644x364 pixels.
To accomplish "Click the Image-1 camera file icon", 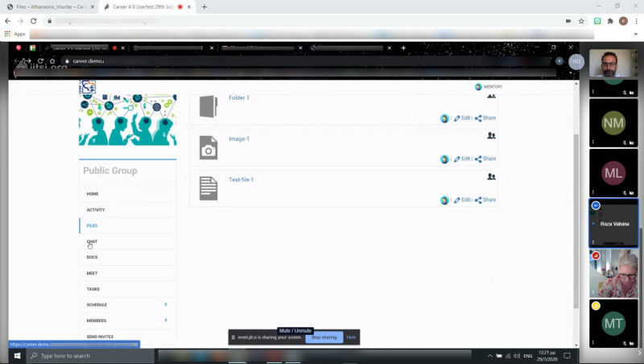I will click(x=208, y=147).
